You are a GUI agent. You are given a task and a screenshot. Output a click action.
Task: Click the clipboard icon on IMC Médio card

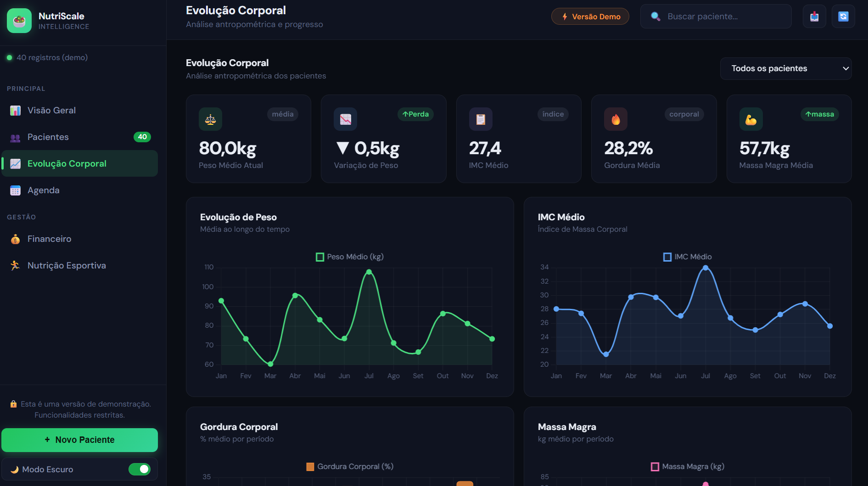point(481,119)
